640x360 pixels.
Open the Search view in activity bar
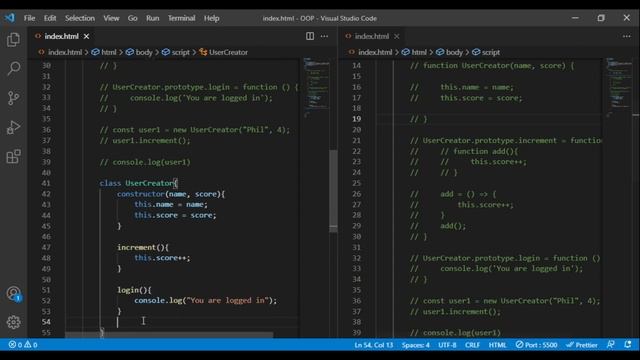tap(13, 68)
